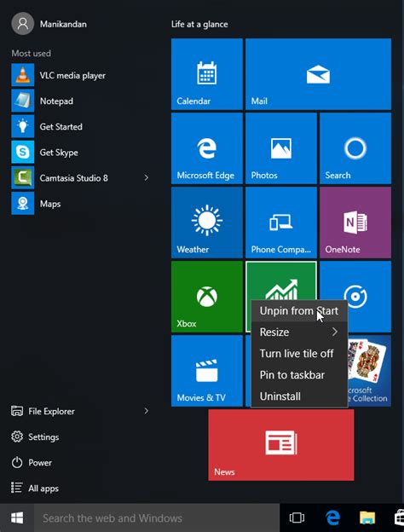Open the Search tile
The width and height of the screenshot is (404, 532).
tap(355, 148)
